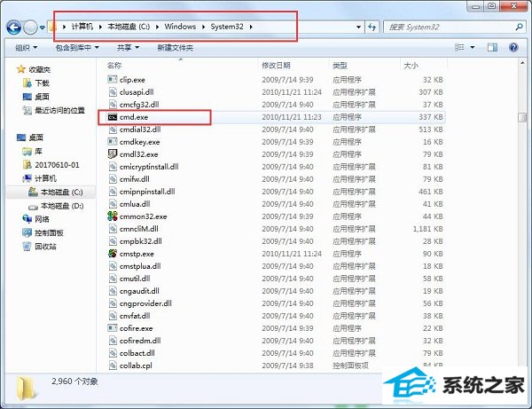Open the address bar history dropdown

(x=358, y=28)
